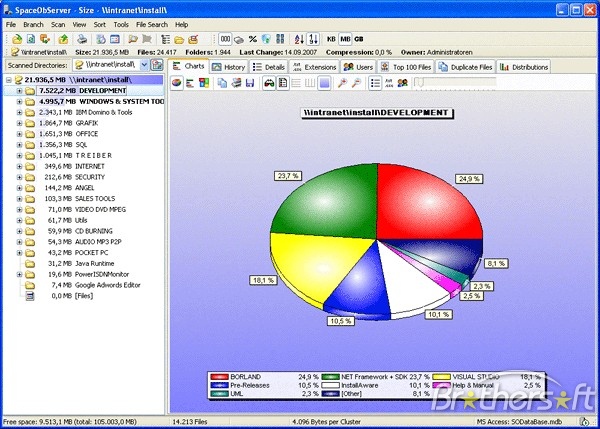The height and width of the screenshot is (429, 600).
Task: Switch to the Distributions tab
Action: [x=524, y=67]
